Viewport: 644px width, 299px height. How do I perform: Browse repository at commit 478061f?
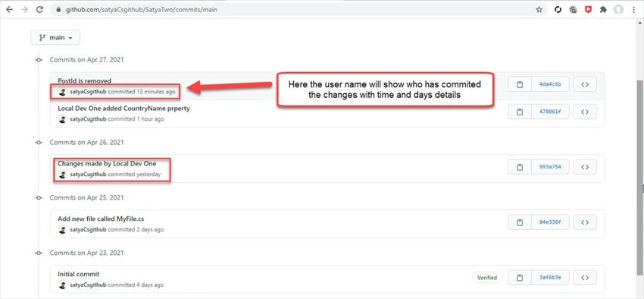pyautogui.click(x=585, y=112)
